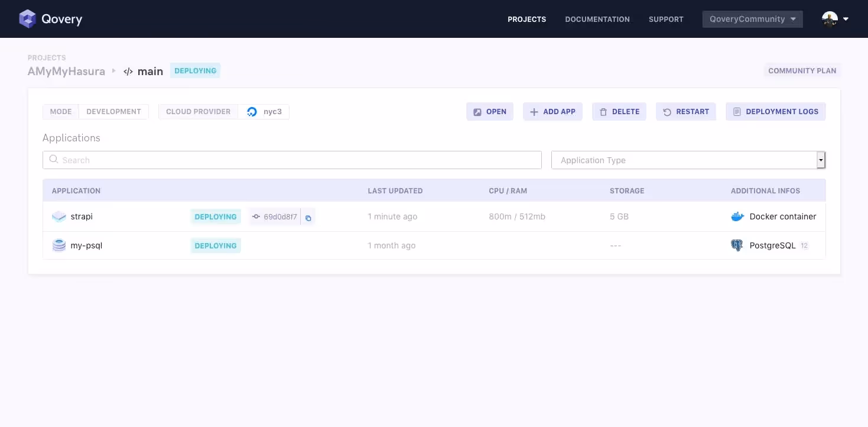Click the Storage column header
The width and height of the screenshot is (868, 427).
point(627,191)
